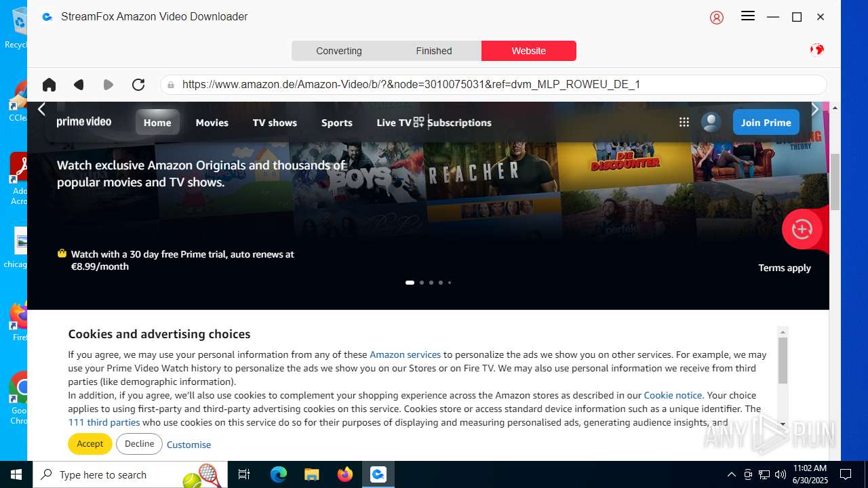The image size is (868, 488).
Task: Open the 111 third parties link
Action: (x=104, y=422)
